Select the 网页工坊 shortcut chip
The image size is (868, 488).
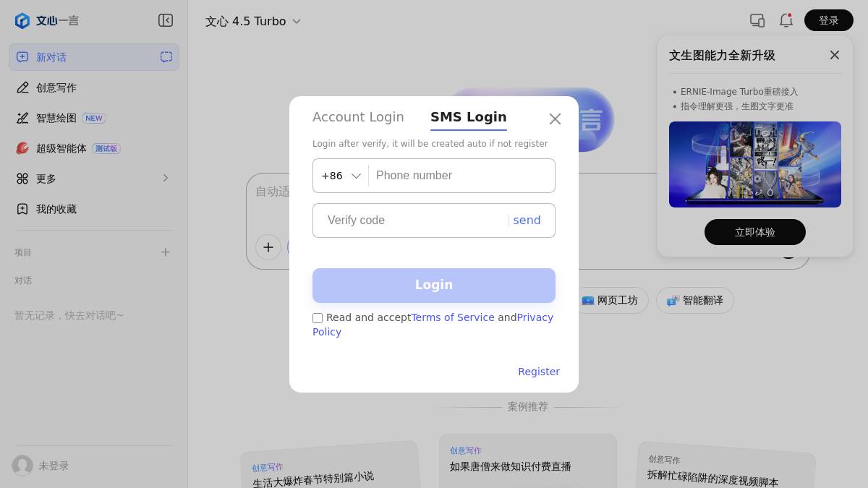pyautogui.click(x=610, y=300)
